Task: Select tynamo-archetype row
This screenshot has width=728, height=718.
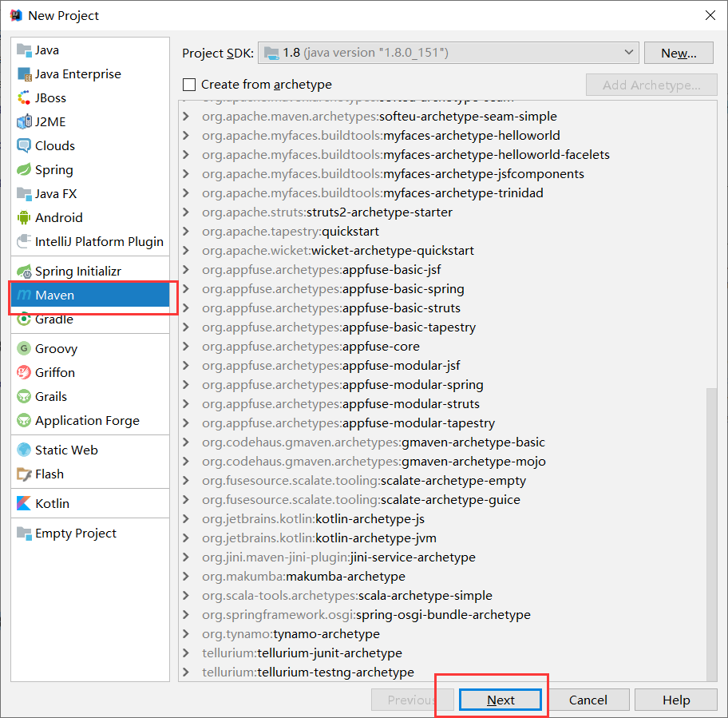Action: [291, 634]
